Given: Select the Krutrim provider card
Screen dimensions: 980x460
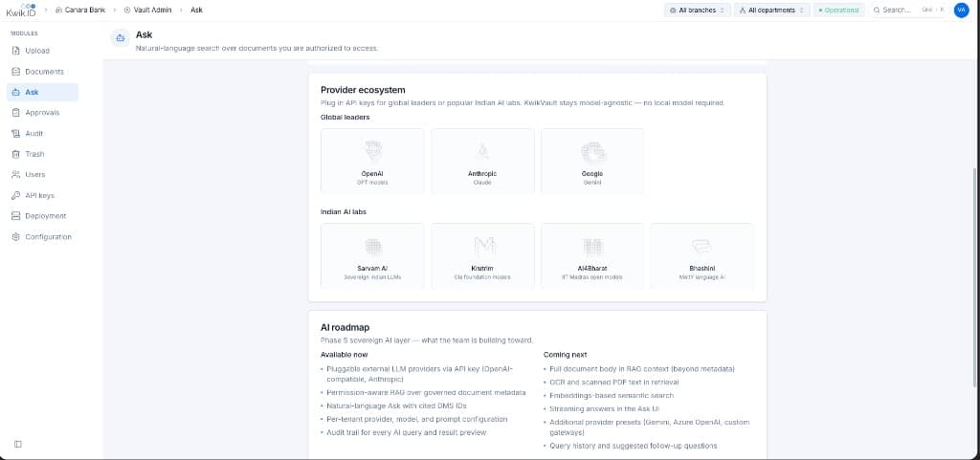Looking at the screenshot, I should (x=482, y=256).
